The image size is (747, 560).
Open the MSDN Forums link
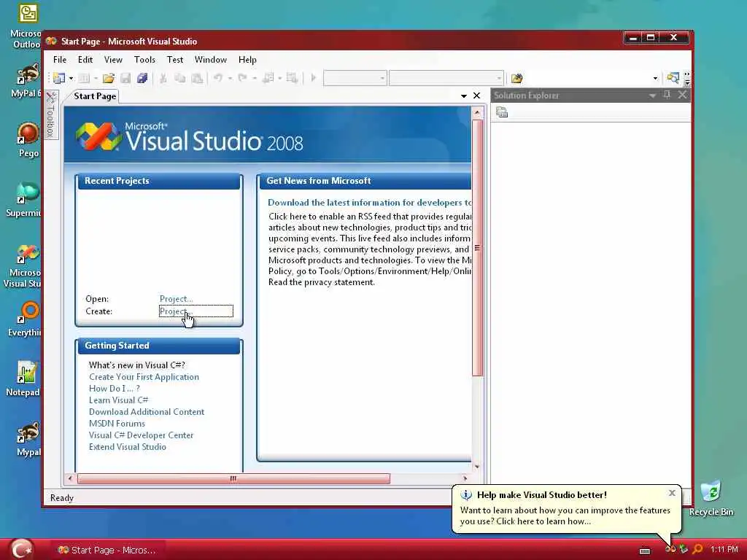click(x=117, y=424)
